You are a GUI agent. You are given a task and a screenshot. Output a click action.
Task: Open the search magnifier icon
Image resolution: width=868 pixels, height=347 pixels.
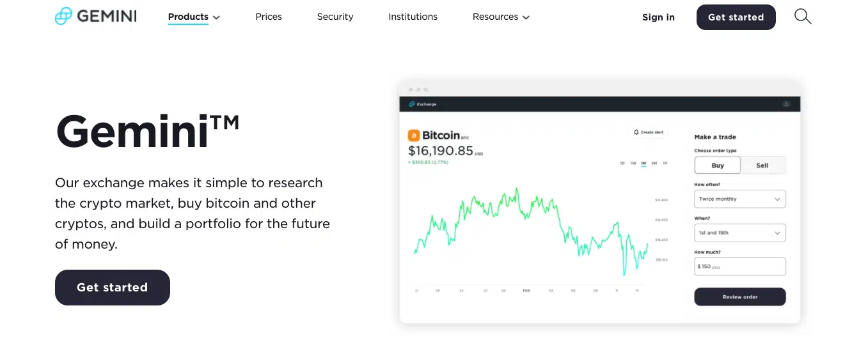coord(803,17)
